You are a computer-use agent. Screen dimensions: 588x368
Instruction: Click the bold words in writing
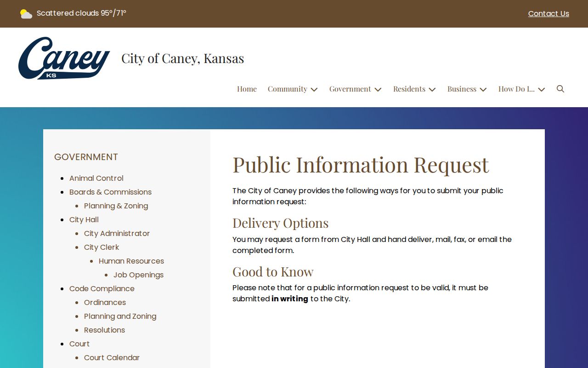coord(290,299)
